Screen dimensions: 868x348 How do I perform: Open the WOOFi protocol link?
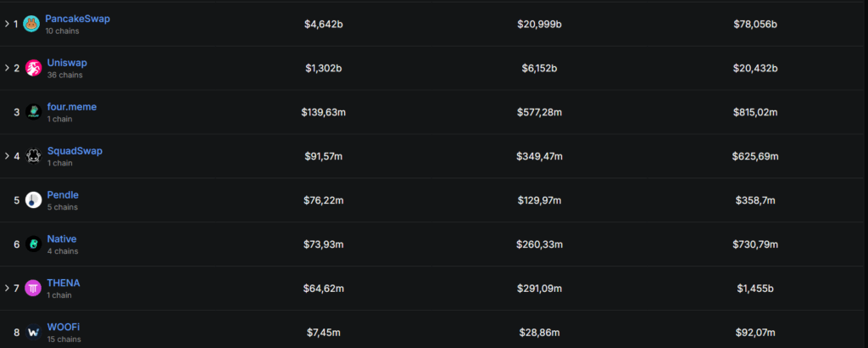point(64,327)
